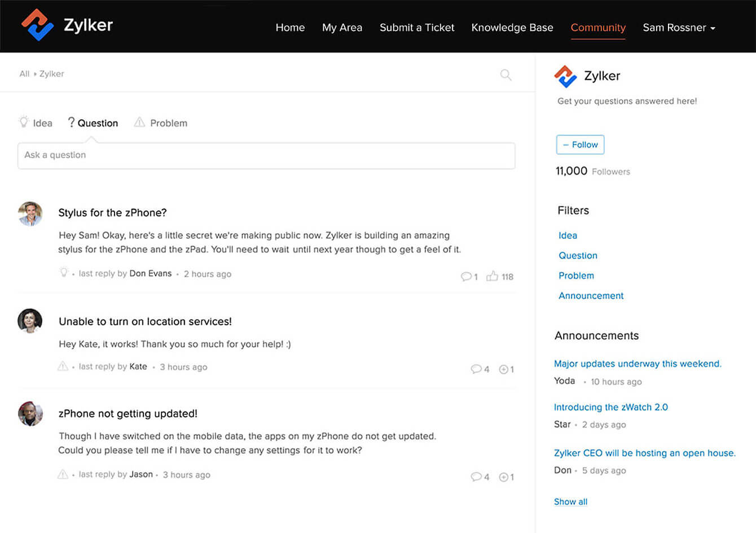
Task: Click thumbs-up icon on Stylus post
Action: click(x=492, y=276)
